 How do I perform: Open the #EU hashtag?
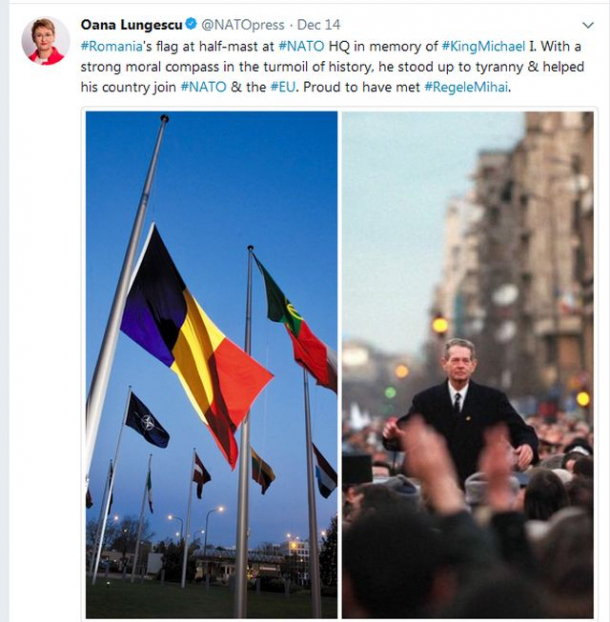click(283, 87)
